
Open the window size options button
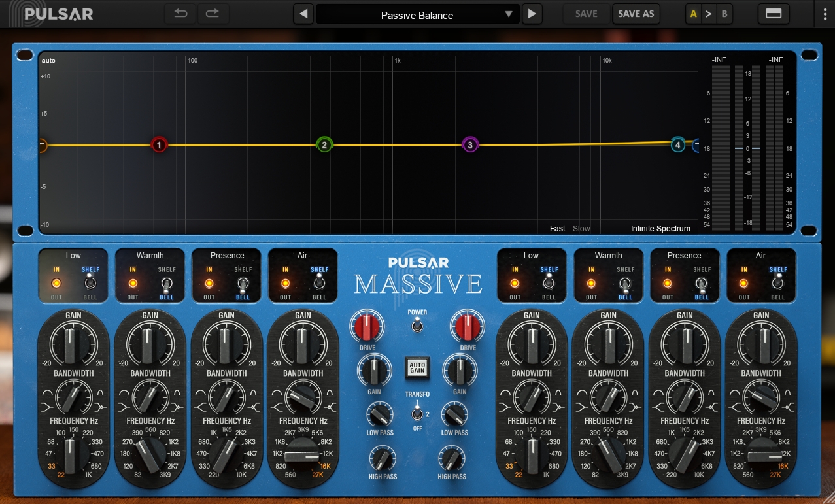[774, 14]
